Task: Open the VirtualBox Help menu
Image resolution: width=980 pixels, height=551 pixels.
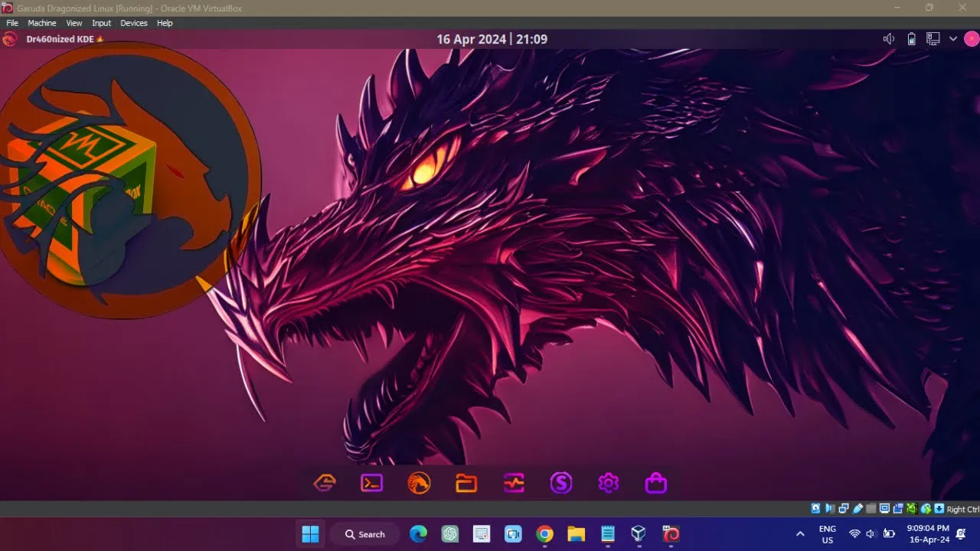Action: tap(165, 23)
